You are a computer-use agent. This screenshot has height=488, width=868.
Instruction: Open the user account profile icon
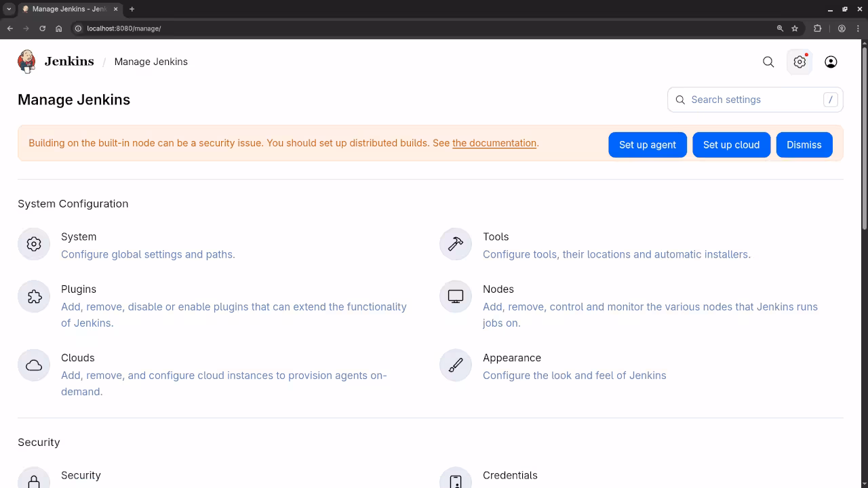(x=831, y=62)
